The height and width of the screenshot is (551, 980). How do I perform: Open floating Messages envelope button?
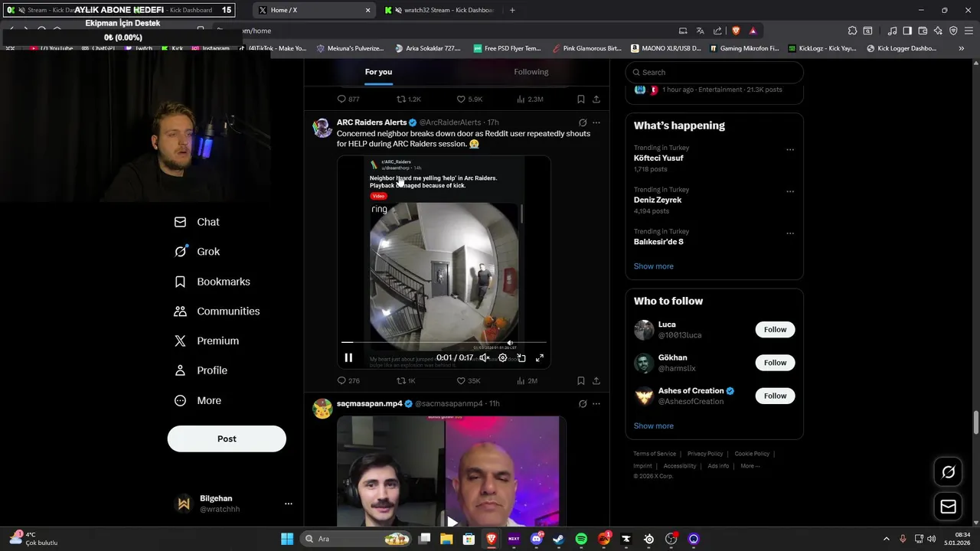tap(949, 507)
